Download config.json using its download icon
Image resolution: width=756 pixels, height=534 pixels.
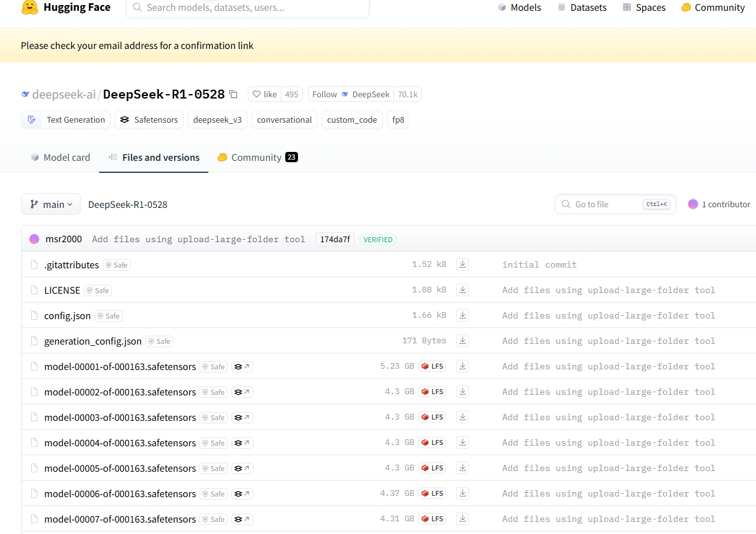462,315
